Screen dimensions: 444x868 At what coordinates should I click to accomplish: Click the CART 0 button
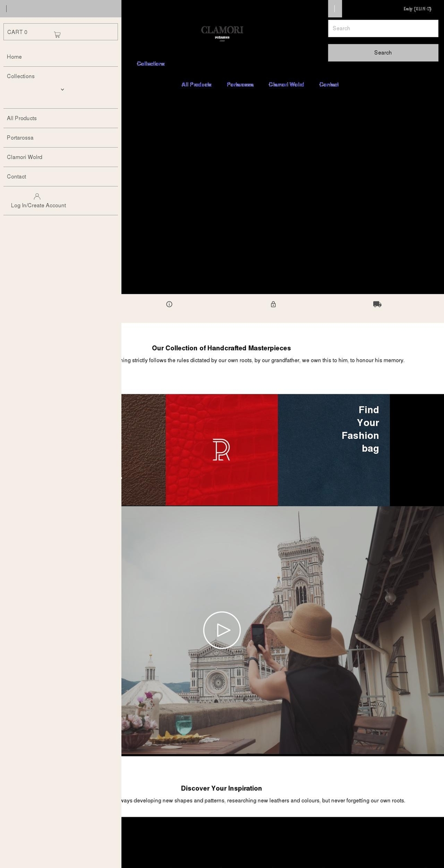61,32
